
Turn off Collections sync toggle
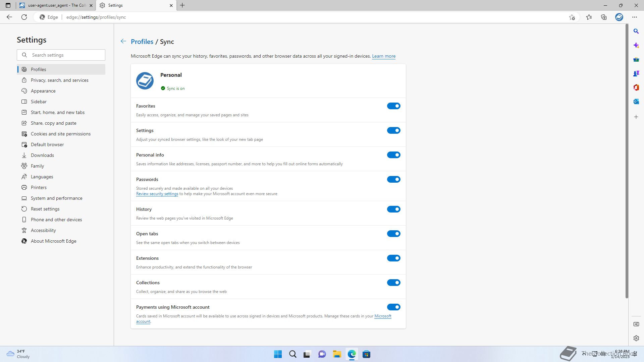pyautogui.click(x=393, y=283)
